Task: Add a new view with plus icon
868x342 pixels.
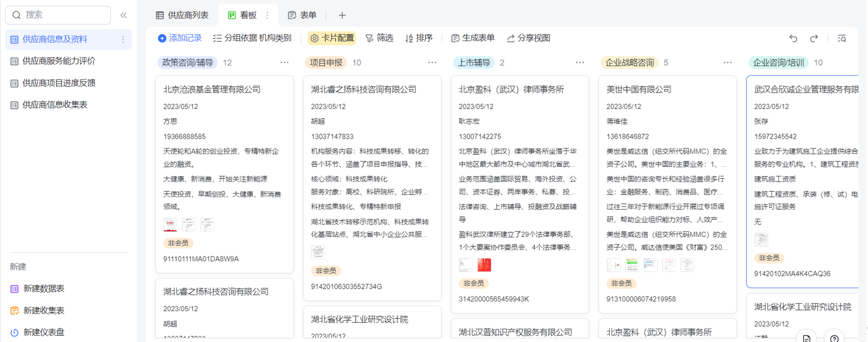Action: pyautogui.click(x=342, y=15)
